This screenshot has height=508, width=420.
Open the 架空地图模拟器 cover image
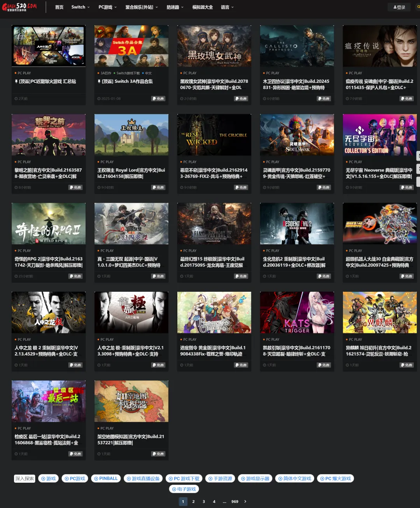pos(131,401)
